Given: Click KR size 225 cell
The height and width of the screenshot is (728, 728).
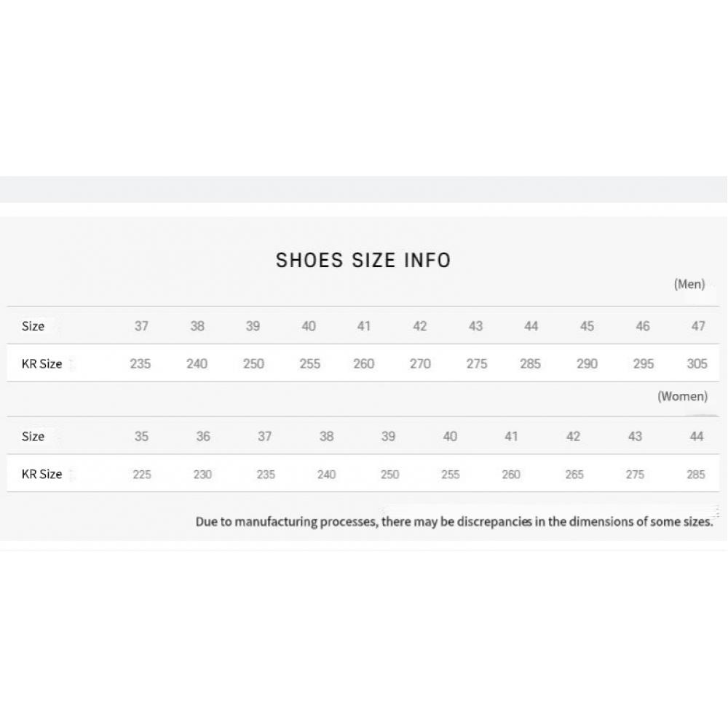Looking at the screenshot, I should point(142,474).
